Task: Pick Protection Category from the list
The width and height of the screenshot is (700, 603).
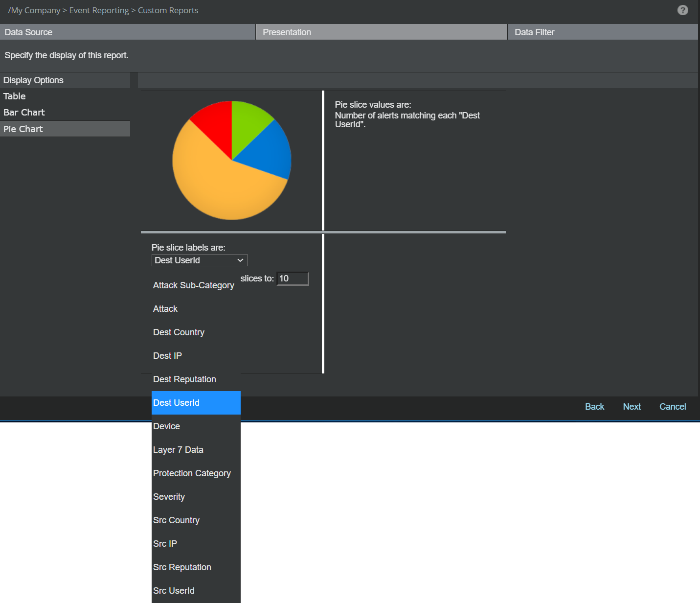Action: click(196, 473)
